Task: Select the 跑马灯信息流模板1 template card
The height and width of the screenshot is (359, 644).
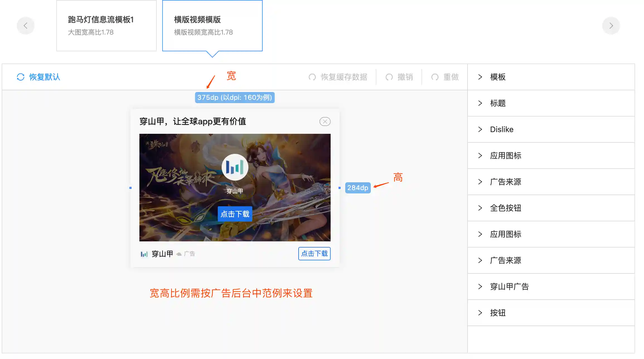Action: tap(106, 26)
